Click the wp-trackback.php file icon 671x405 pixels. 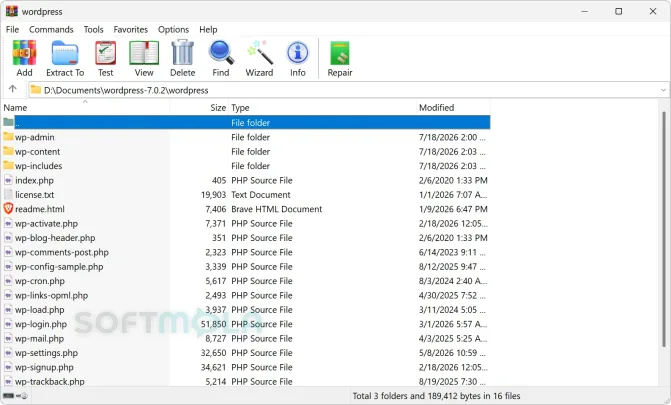pos(8,381)
